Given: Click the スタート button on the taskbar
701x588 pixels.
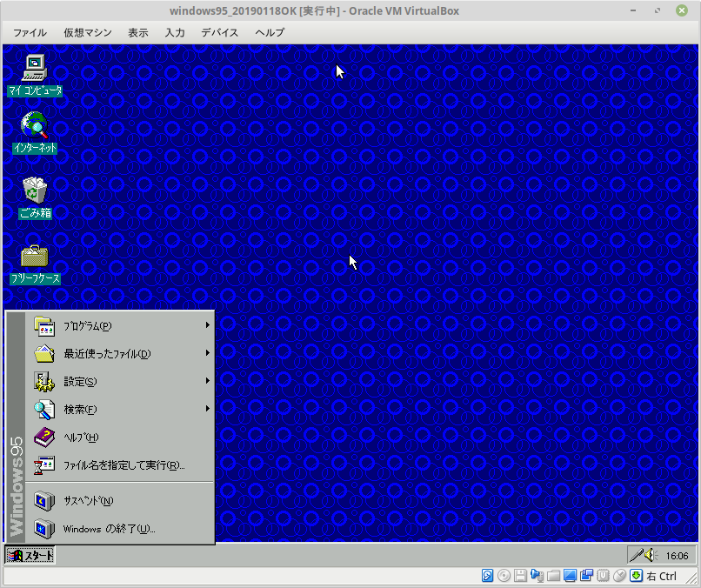Looking at the screenshot, I should [x=30, y=554].
